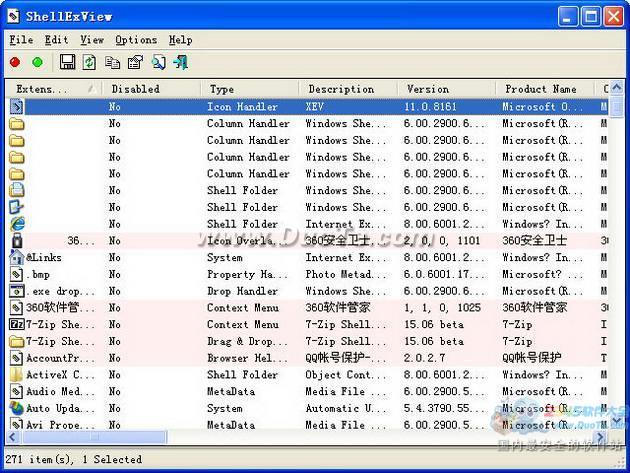
Task: Select the 'Drop Handler' type cell
Action: (242, 291)
